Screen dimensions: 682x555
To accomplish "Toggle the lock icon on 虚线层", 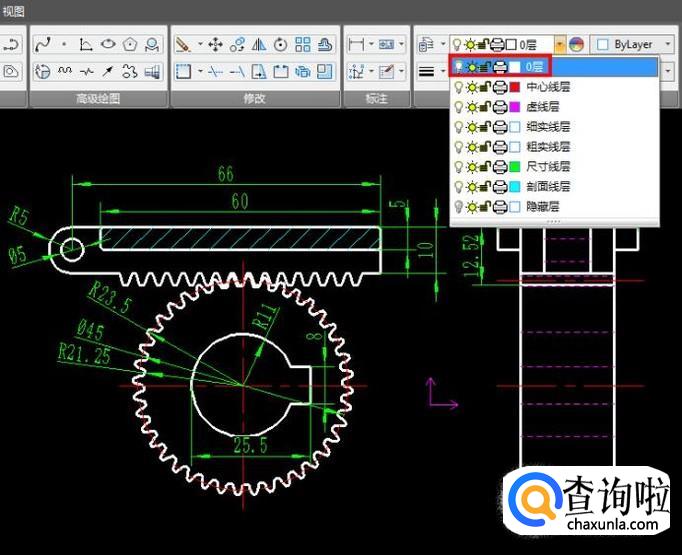I will 486,107.
